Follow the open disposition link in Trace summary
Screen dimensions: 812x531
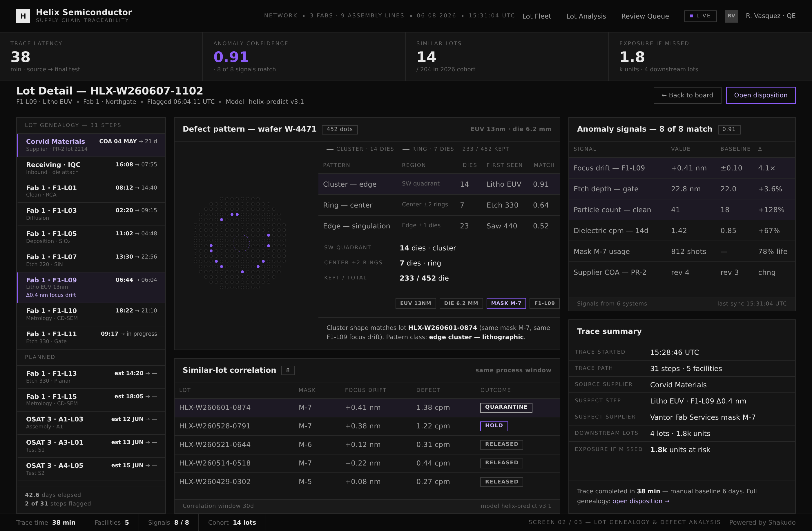640,501
